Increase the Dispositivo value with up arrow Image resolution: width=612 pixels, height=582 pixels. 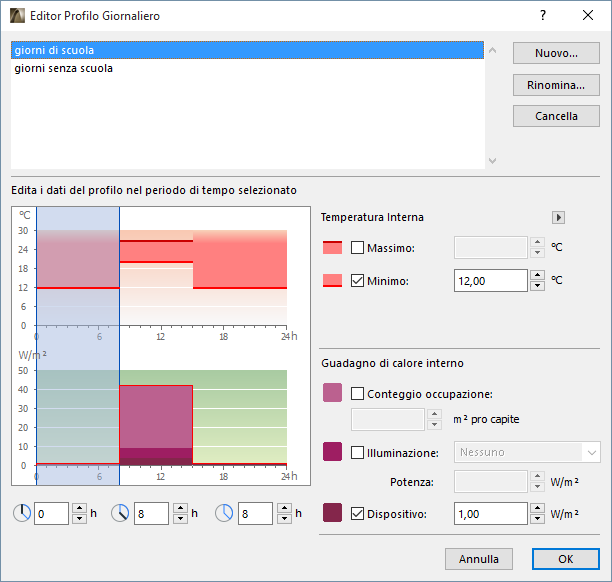[537, 508]
